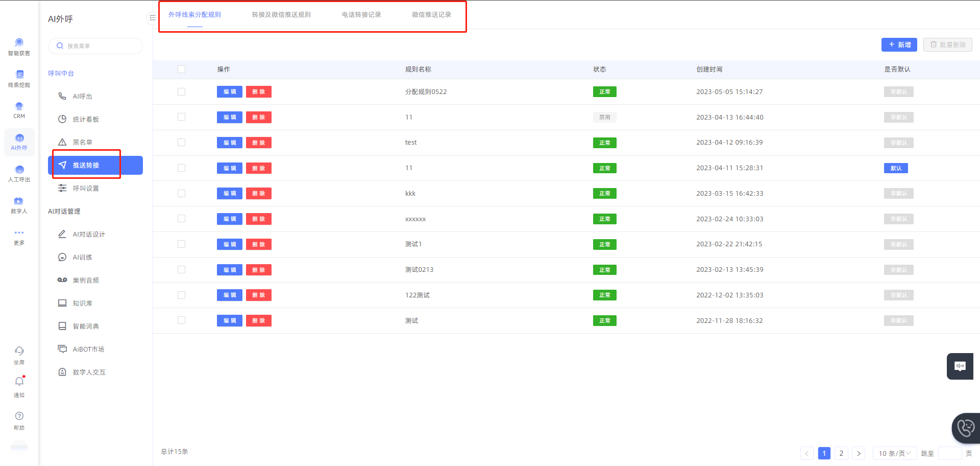Open AIBOT市场 menu item
Viewport: 980px width, 466px height.
click(x=95, y=349)
